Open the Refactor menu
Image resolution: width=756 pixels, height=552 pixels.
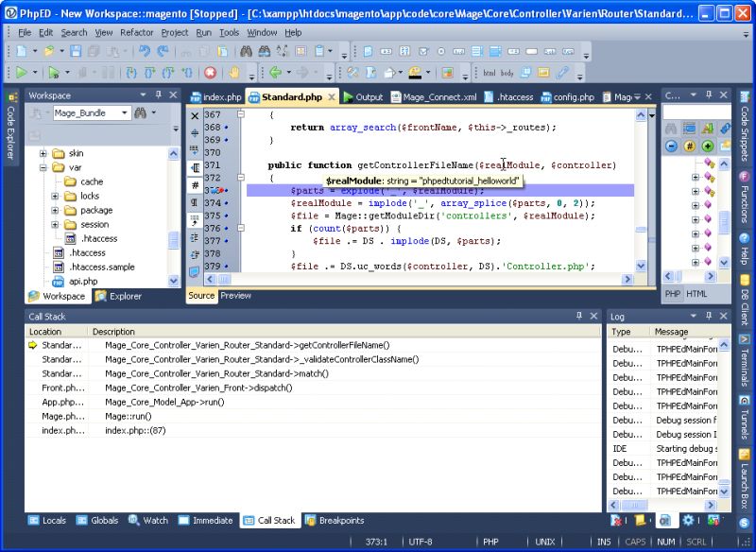(138, 31)
